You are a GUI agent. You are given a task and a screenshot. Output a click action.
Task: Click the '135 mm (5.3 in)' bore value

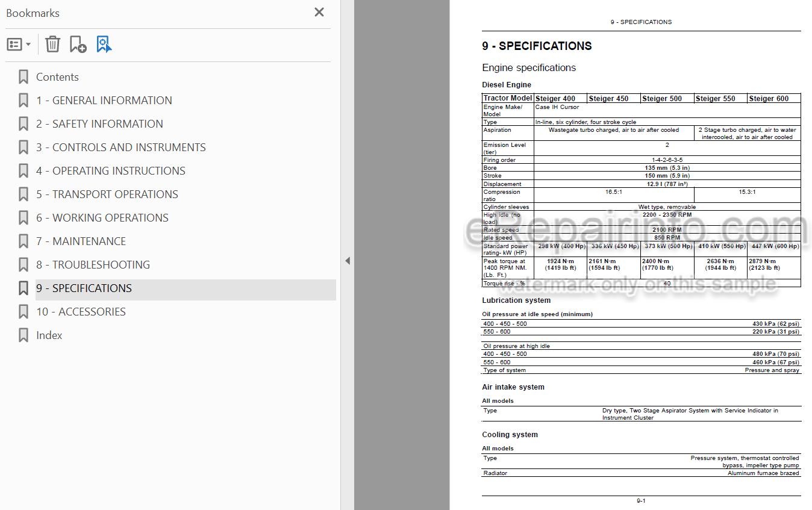667,168
